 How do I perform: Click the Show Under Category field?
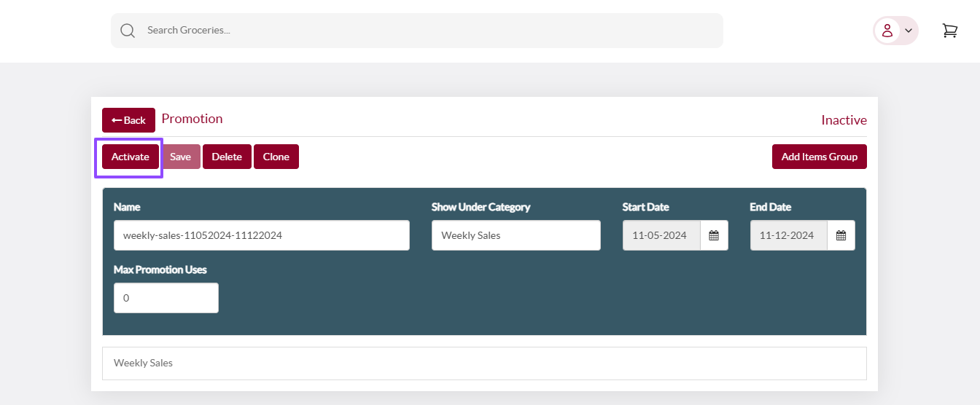click(x=516, y=235)
